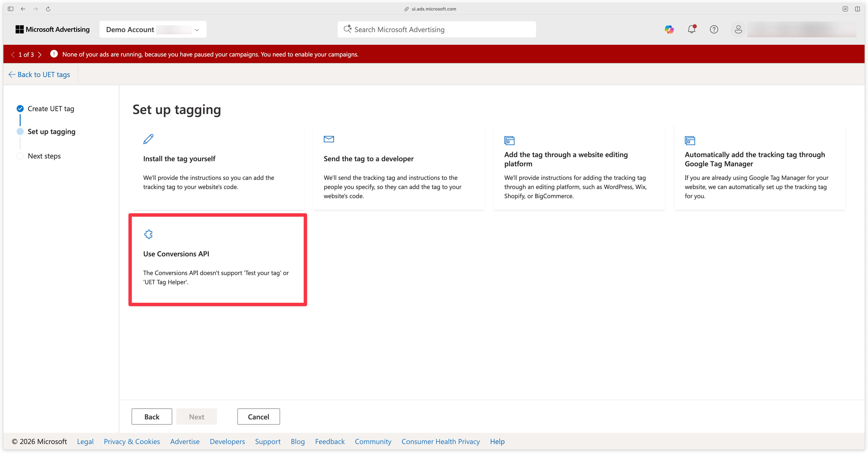Click inside the Search Microsoft Advertising field
This screenshot has width=868, height=453.
point(437,29)
